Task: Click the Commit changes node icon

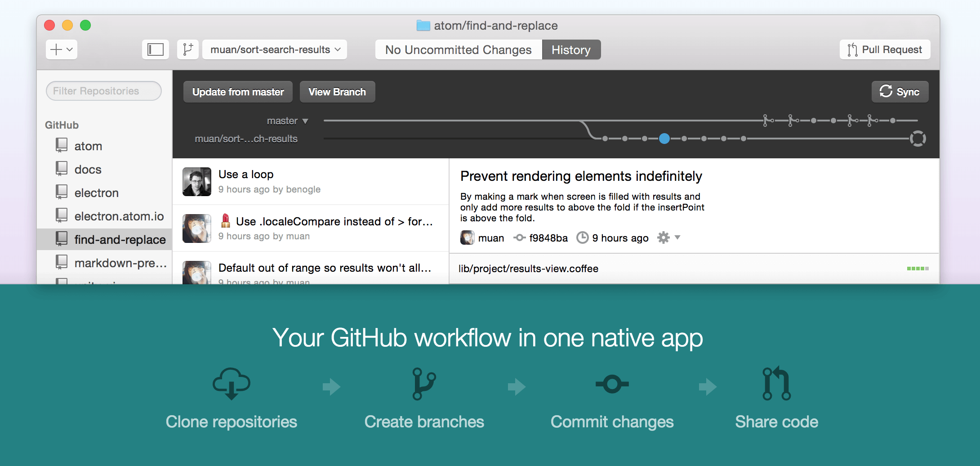Action: click(612, 384)
